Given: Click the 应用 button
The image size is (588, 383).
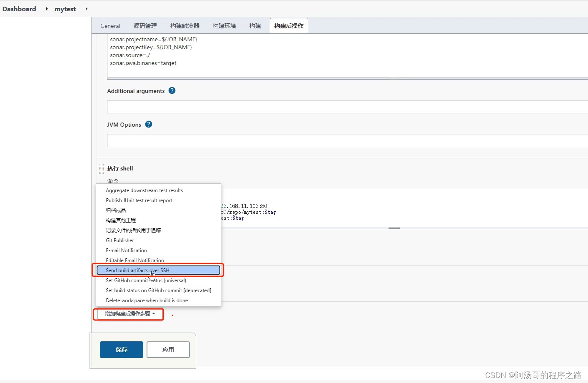Looking at the screenshot, I should pos(168,350).
